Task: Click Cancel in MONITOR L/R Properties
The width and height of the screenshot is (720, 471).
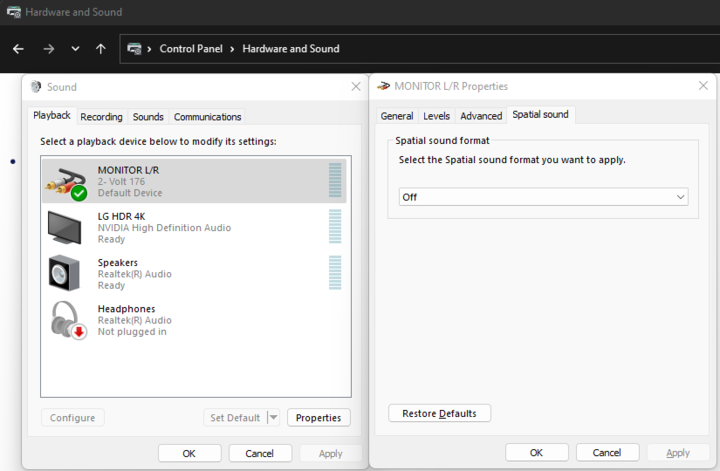Action: click(607, 453)
